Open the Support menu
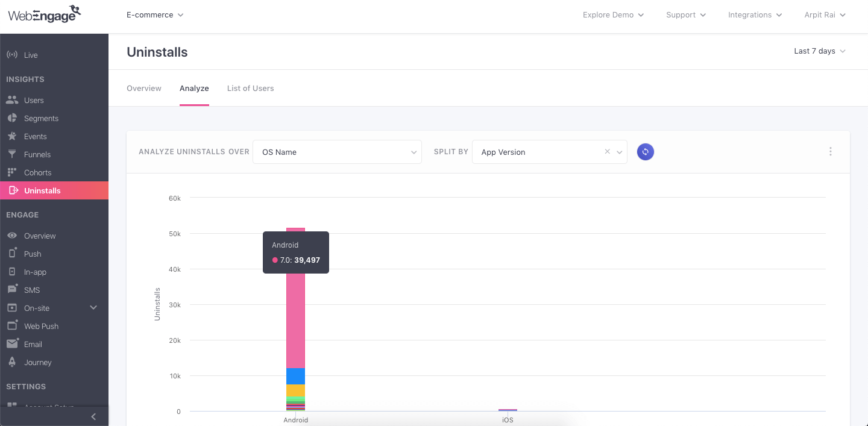This screenshot has height=426, width=868. [x=686, y=15]
